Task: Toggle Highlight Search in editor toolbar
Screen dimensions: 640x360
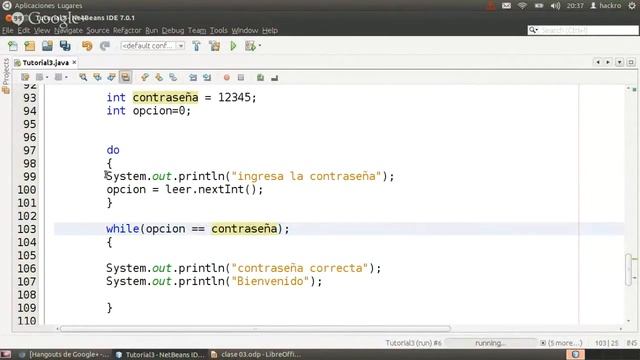Action: [125, 77]
